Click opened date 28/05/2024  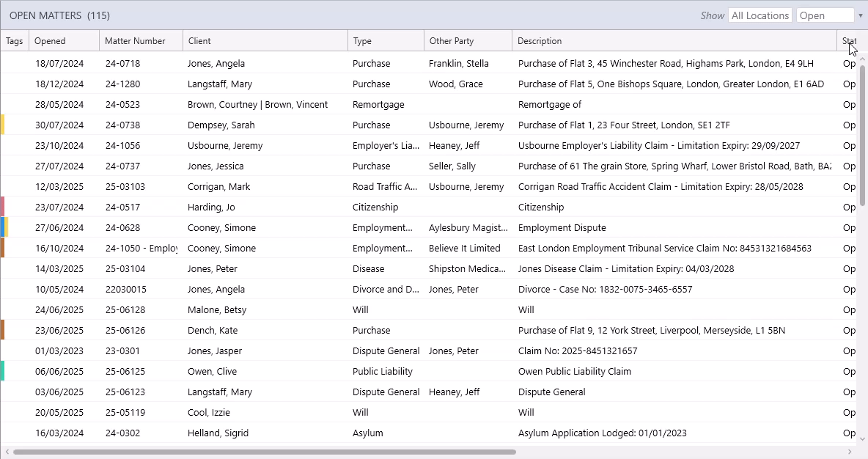click(x=60, y=105)
